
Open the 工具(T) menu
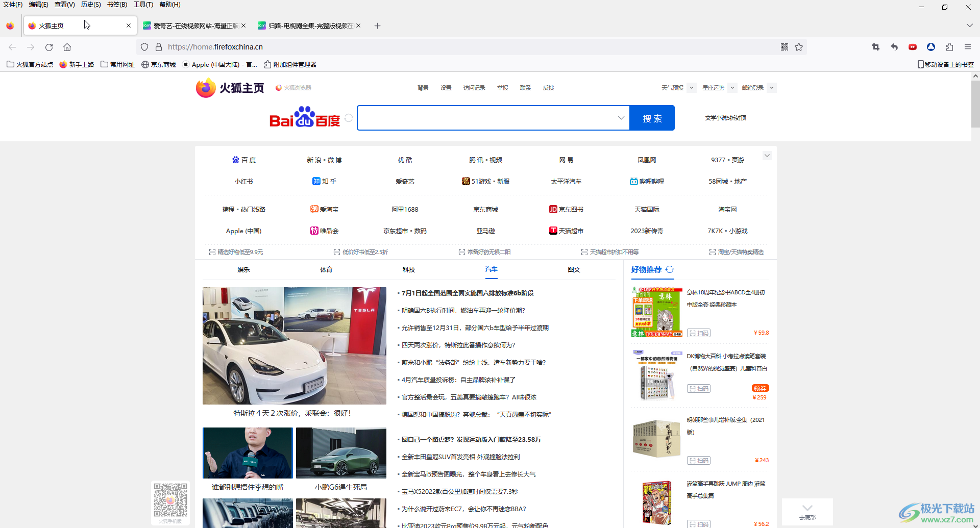coord(143,5)
